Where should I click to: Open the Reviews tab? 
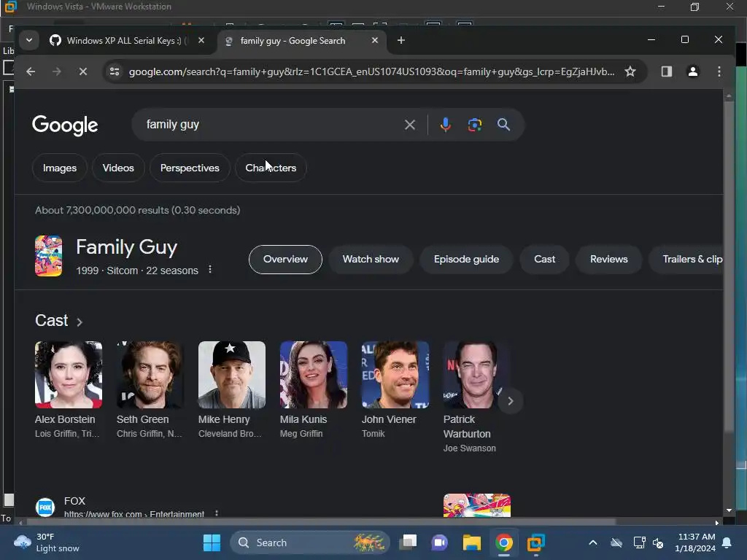[x=609, y=259]
